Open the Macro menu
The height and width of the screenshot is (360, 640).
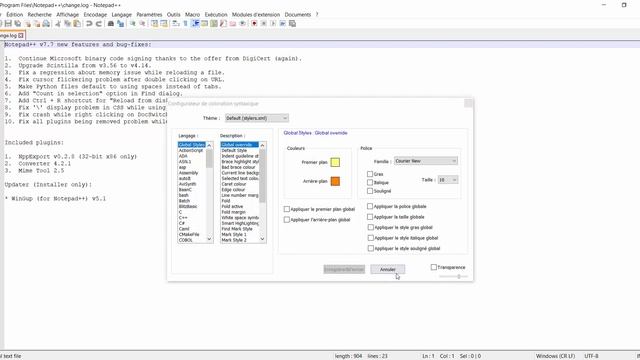[x=192, y=15]
